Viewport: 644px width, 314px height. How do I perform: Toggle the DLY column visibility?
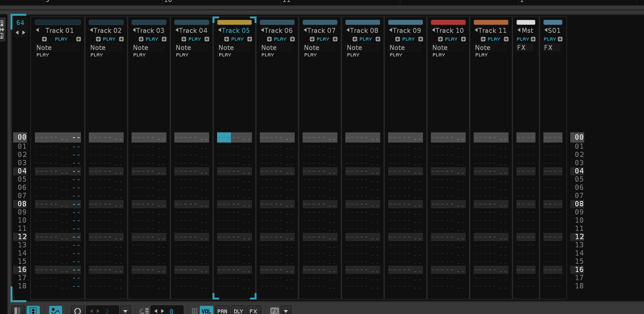pyautogui.click(x=238, y=311)
